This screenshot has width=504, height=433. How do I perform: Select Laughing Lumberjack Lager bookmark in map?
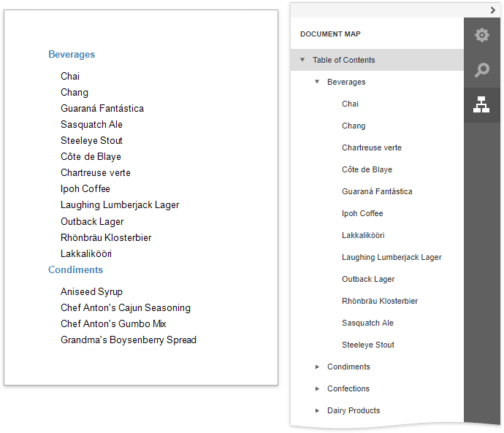pos(392,257)
